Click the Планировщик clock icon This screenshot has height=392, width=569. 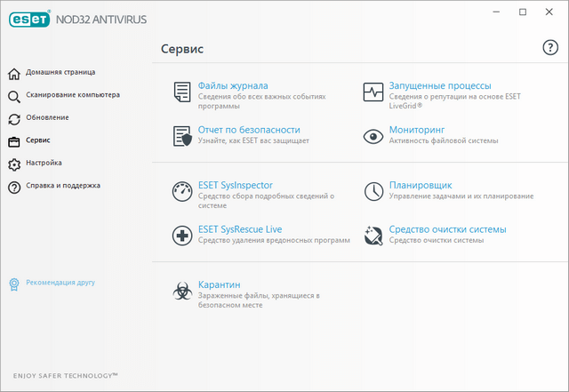[373, 190]
